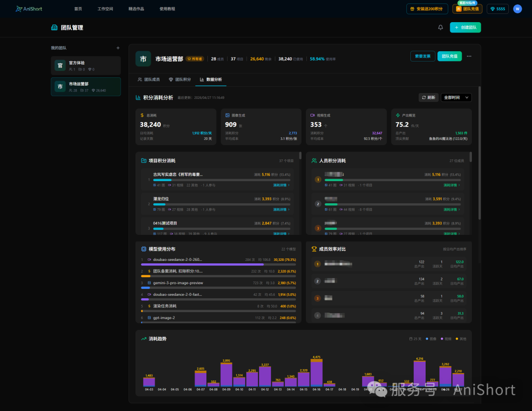Toggle the 其他 legend series in 消耗趋势
The width and height of the screenshot is (532, 411).
click(461, 339)
